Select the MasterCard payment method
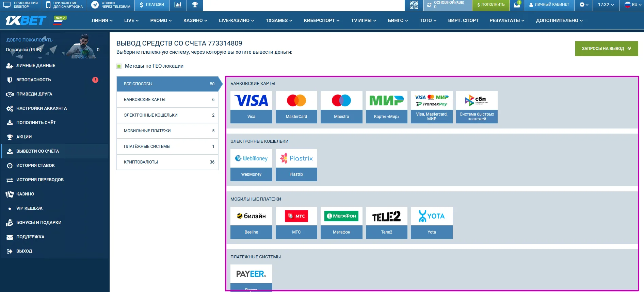The width and height of the screenshot is (644, 292). click(x=296, y=107)
